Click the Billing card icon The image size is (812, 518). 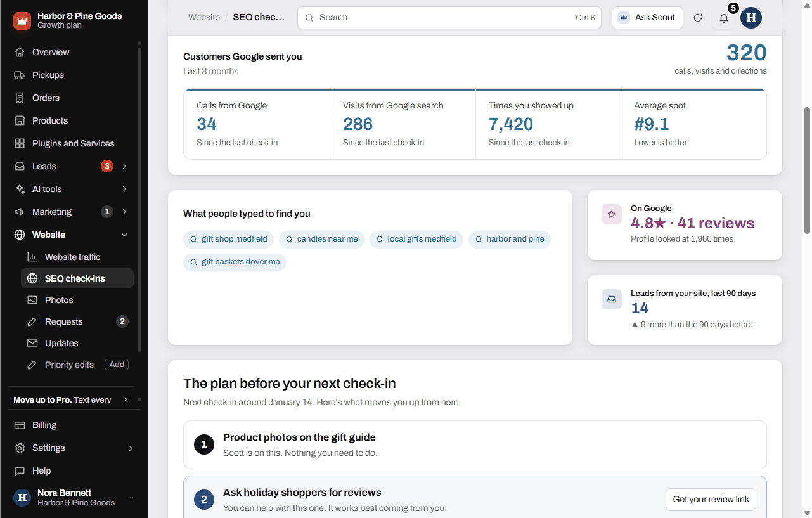click(x=20, y=425)
